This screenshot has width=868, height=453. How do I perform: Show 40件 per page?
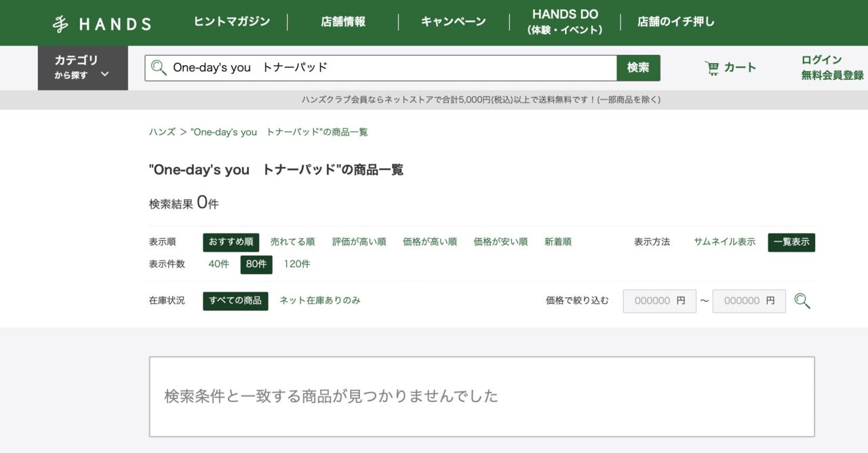coord(219,264)
